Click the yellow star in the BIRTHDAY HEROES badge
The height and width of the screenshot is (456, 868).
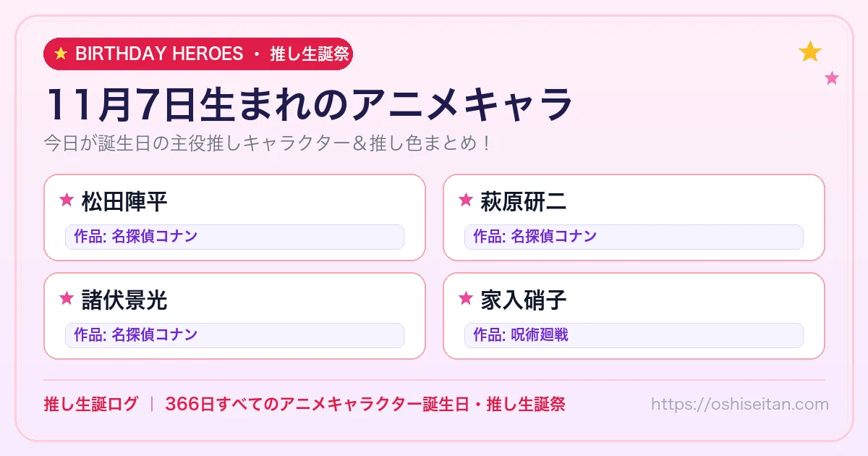pos(61,54)
